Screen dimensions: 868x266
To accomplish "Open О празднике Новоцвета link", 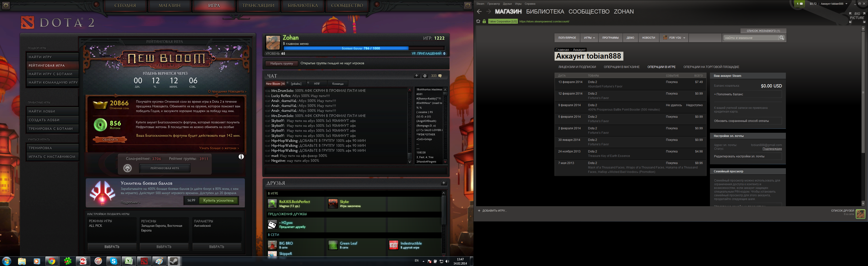I will pyautogui.click(x=227, y=92).
